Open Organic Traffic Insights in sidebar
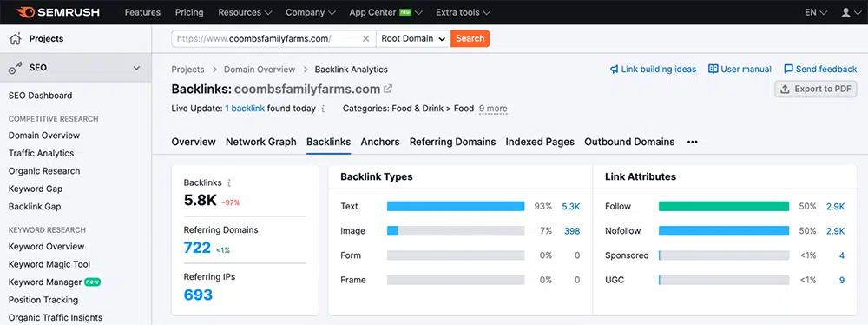The image size is (868, 325). tap(56, 317)
